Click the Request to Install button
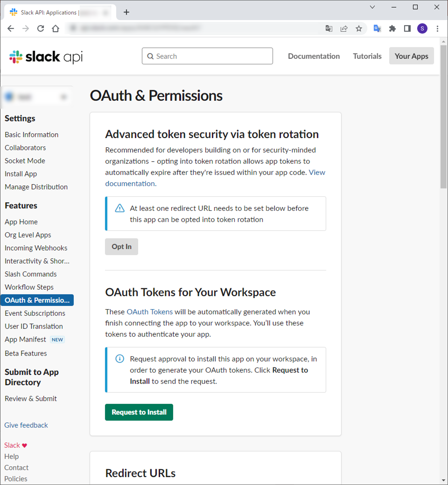The width and height of the screenshot is (448, 485). 139,412
